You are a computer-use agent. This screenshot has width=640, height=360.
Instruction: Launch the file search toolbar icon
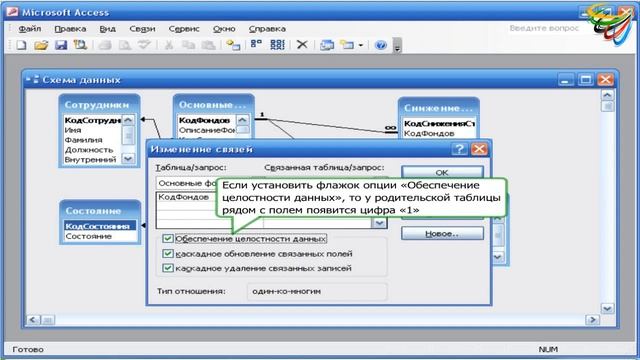[80, 45]
